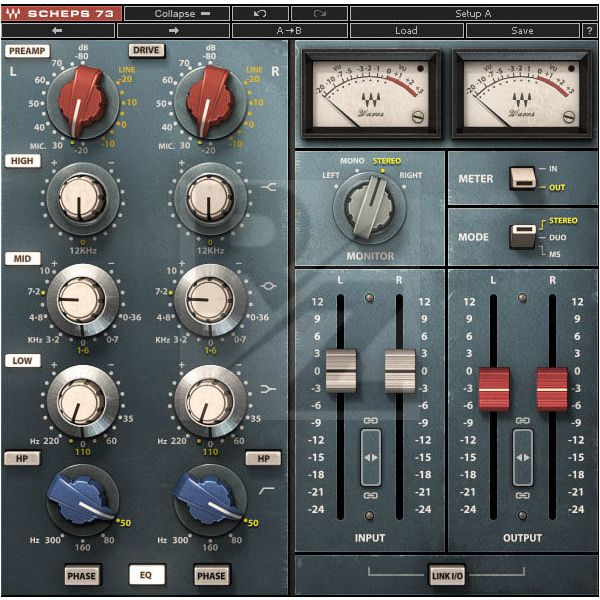The height and width of the screenshot is (600, 600).
Task: Click the left channel low band knob
Action: [x=82, y=401]
